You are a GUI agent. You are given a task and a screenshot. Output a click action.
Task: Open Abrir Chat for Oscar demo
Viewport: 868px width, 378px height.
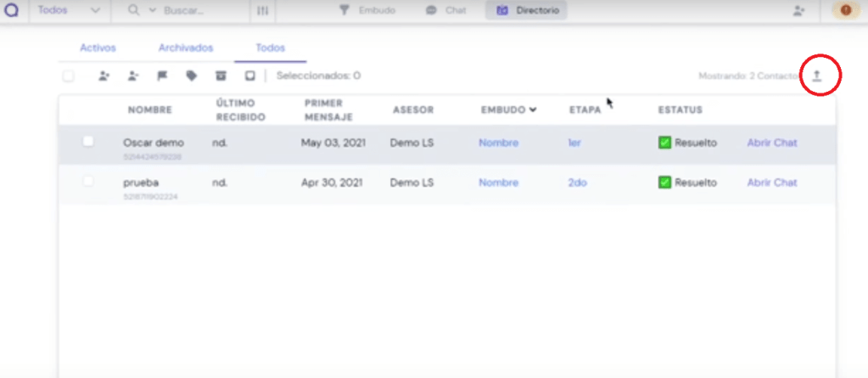pos(771,143)
